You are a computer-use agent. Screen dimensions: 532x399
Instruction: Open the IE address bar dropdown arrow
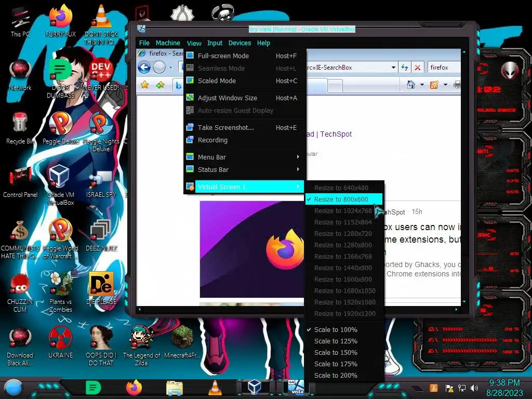pos(393,68)
